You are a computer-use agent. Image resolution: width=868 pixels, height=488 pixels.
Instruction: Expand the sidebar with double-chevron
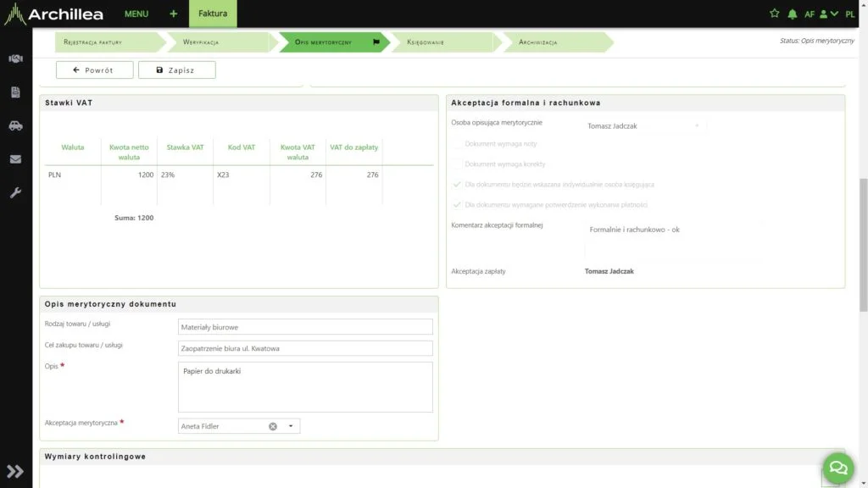pos(15,471)
